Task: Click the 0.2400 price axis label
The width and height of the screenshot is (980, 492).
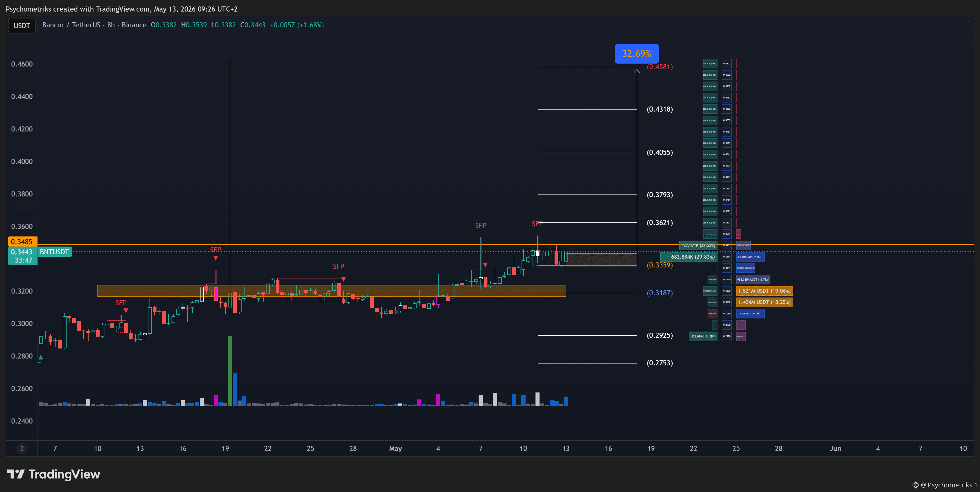Action: point(22,421)
